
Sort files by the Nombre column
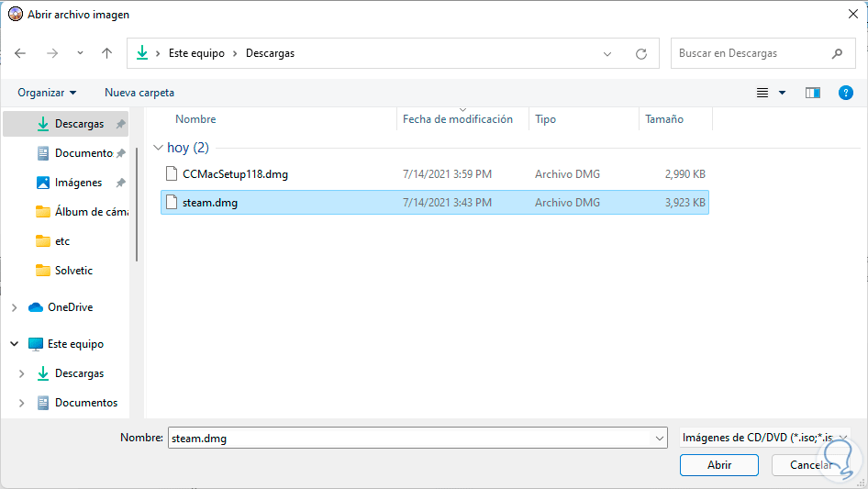(x=195, y=119)
